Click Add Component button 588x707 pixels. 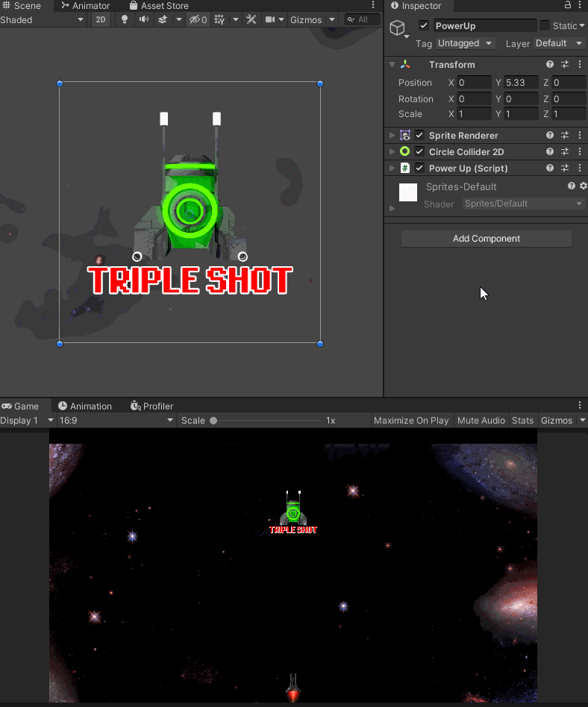[487, 239]
